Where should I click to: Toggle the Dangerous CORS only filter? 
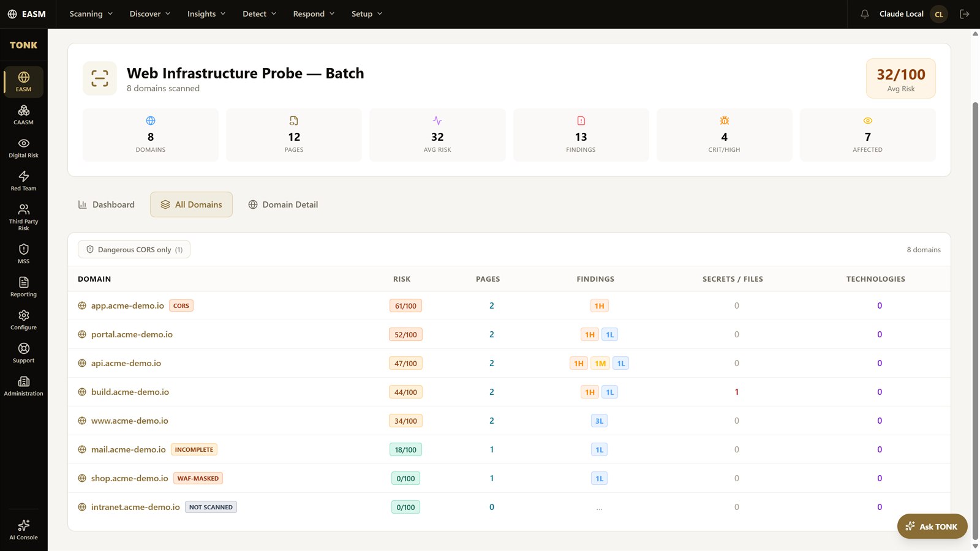point(134,249)
